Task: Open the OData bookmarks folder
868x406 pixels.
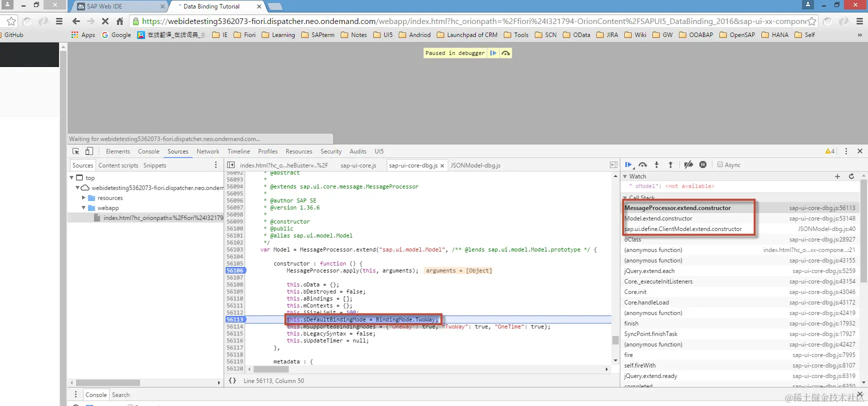Action: pyautogui.click(x=576, y=35)
